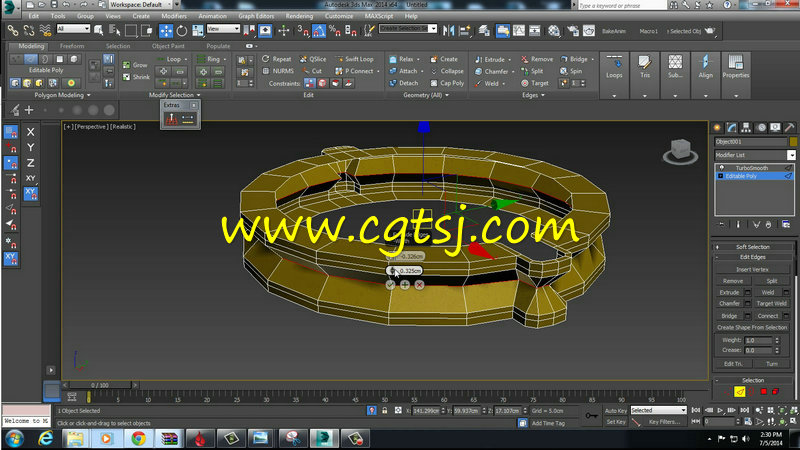Image resolution: width=800 pixels, height=450 pixels.
Task: Open the Modifiers menu
Action: pos(174,16)
